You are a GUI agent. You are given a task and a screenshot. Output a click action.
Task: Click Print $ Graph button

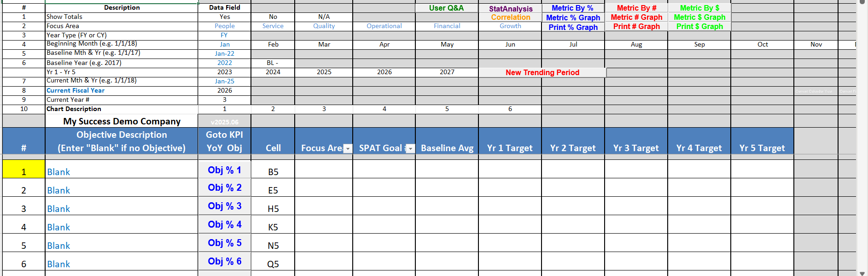(x=699, y=27)
